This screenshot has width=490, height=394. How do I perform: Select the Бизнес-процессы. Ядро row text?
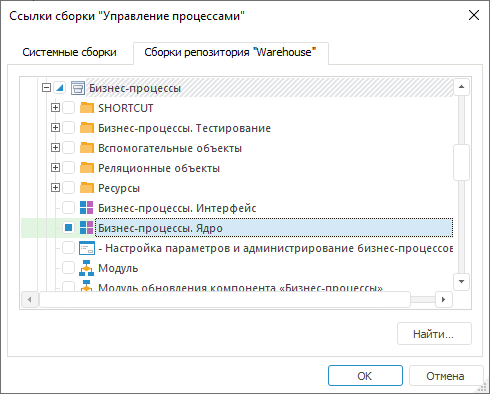pyautogui.click(x=160, y=228)
